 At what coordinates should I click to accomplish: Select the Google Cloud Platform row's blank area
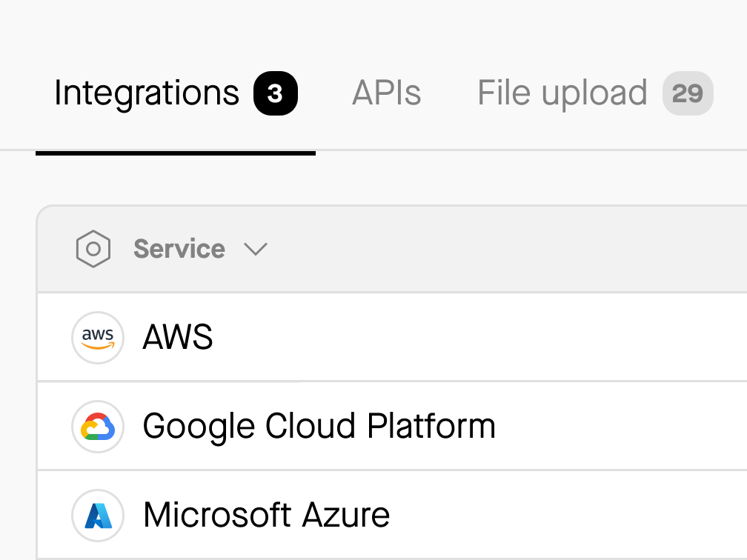click(x=622, y=427)
